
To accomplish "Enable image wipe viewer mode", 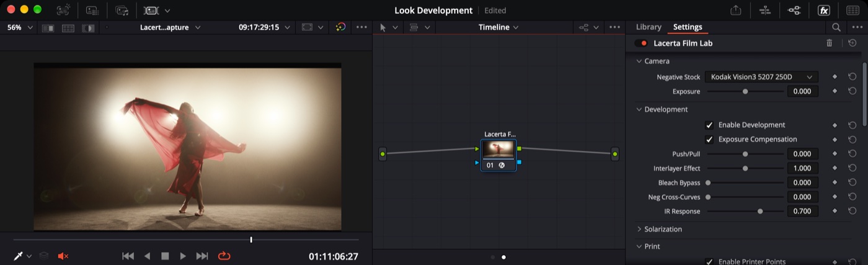I will (x=48, y=28).
